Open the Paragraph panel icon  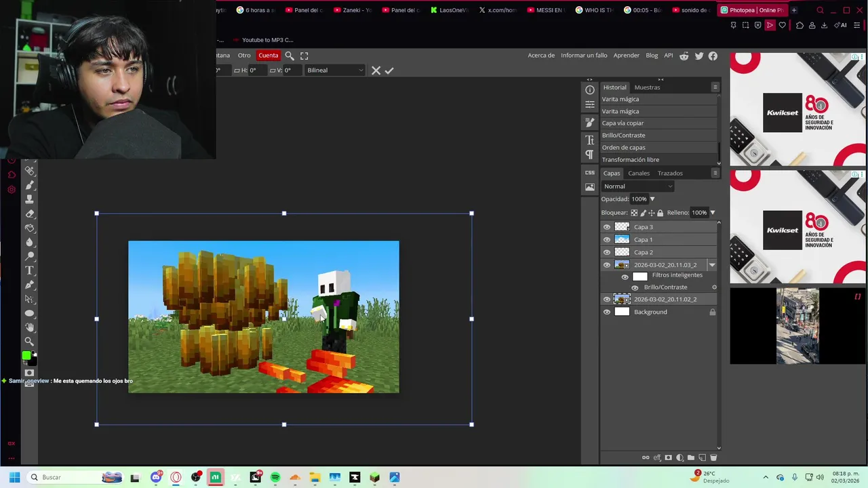[590, 155]
